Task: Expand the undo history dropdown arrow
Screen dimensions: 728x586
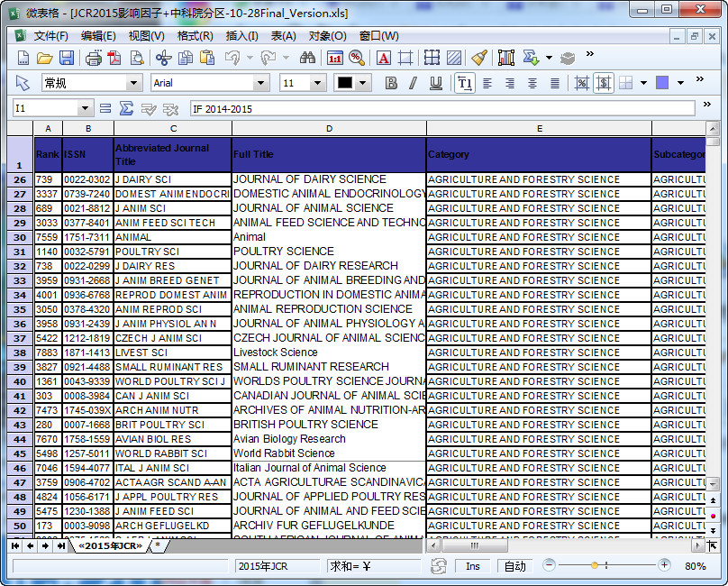Action: 250,58
